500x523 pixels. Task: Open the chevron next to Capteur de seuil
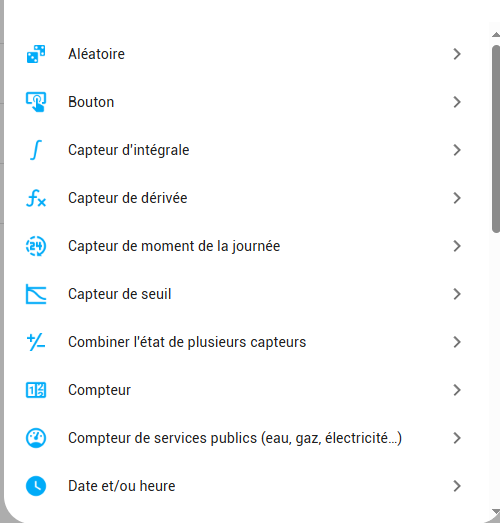[x=457, y=294]
